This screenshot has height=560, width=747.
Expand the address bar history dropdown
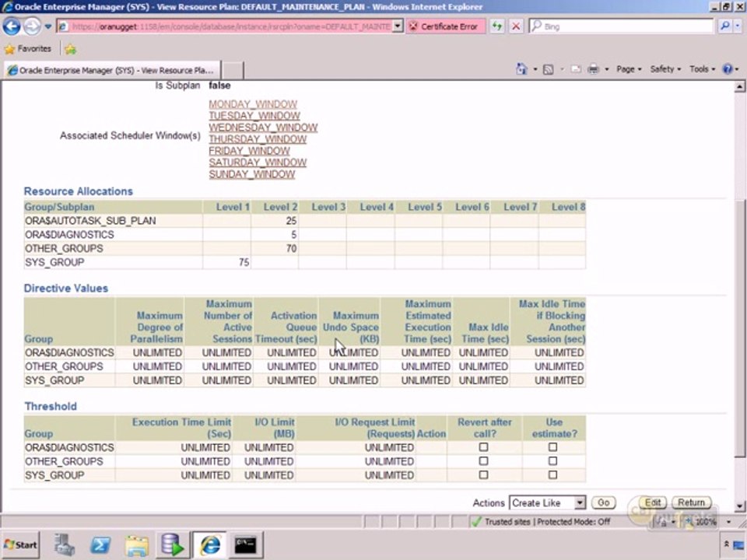(398, 26)
